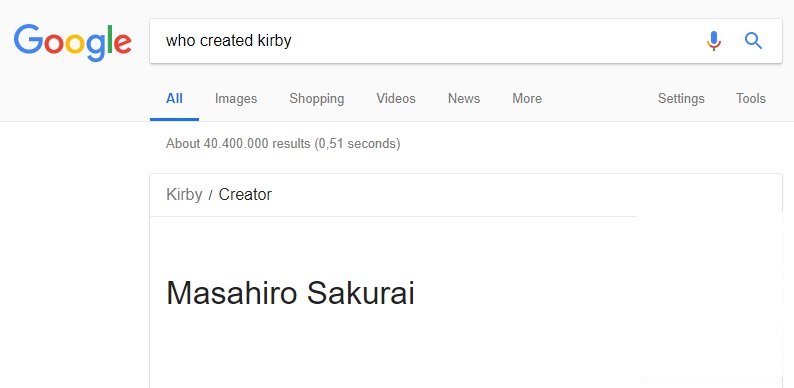Screen dimensions: 794x388
Task: Click the 'About 40.400.000 results' text
Action: [238, 144]
